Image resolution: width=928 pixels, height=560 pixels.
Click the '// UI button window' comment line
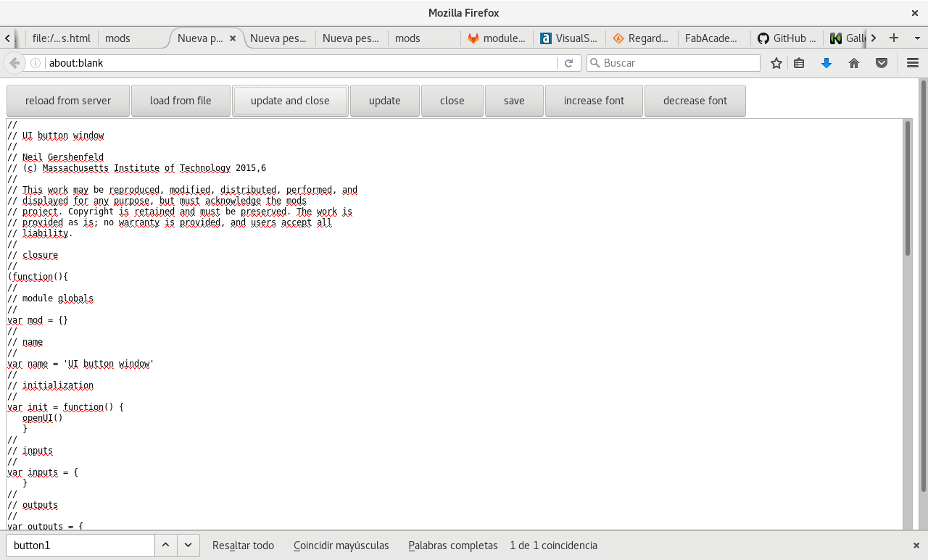click(56, 135)
